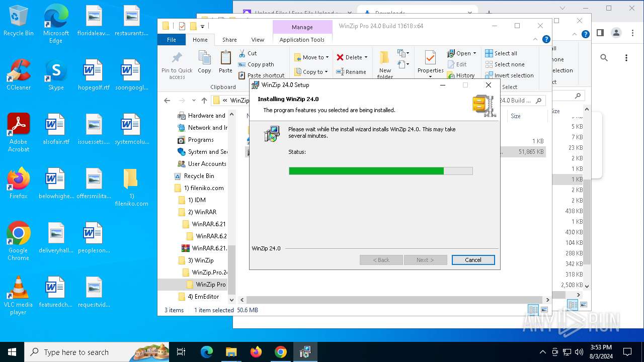Open the Recycle Bin desktop icon
Viewport: 644px width, 362px height.
[x=19, y=21]
